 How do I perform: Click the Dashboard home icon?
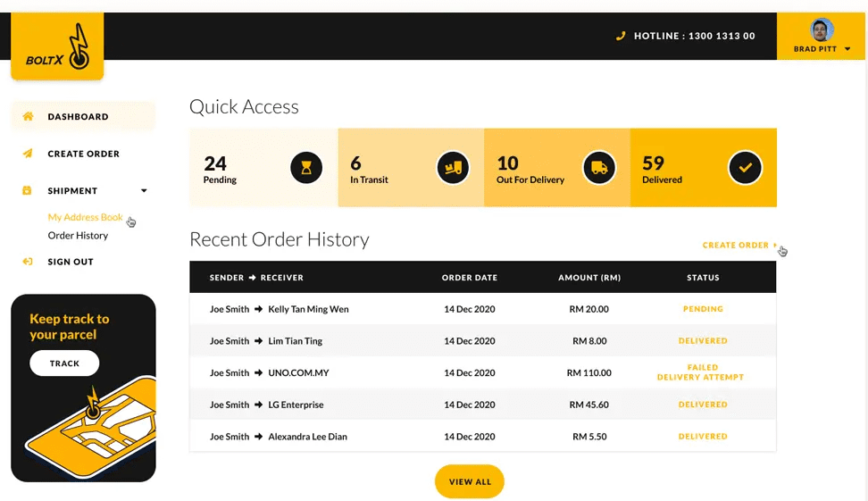[28, 116]
